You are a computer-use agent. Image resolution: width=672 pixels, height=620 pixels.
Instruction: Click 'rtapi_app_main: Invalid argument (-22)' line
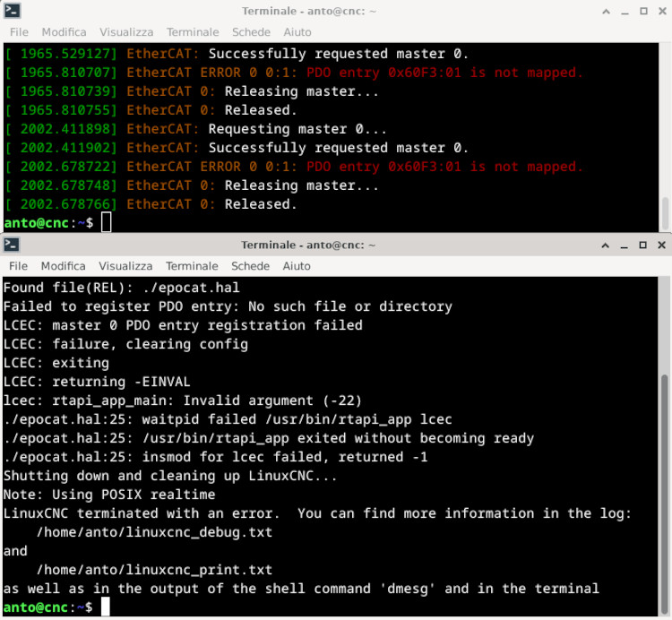click(183, 400)
